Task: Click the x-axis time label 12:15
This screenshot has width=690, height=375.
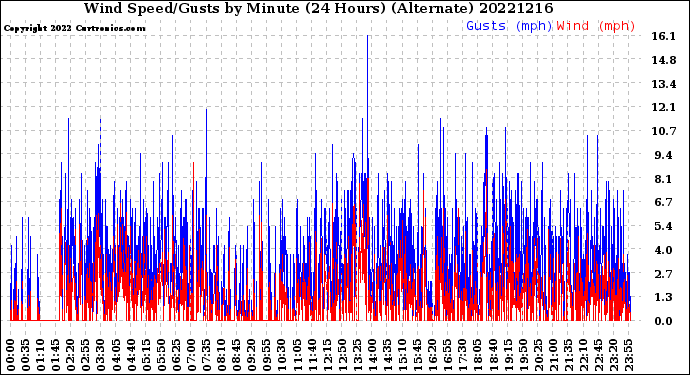Action: (327, 355)
